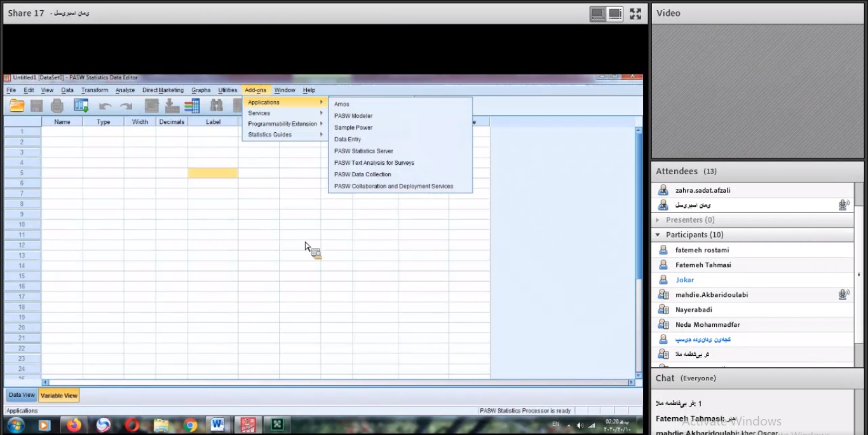This screenshot has height=435, width=868.
Task: Select participant Jokar
Action: click(x=753, y=280)
